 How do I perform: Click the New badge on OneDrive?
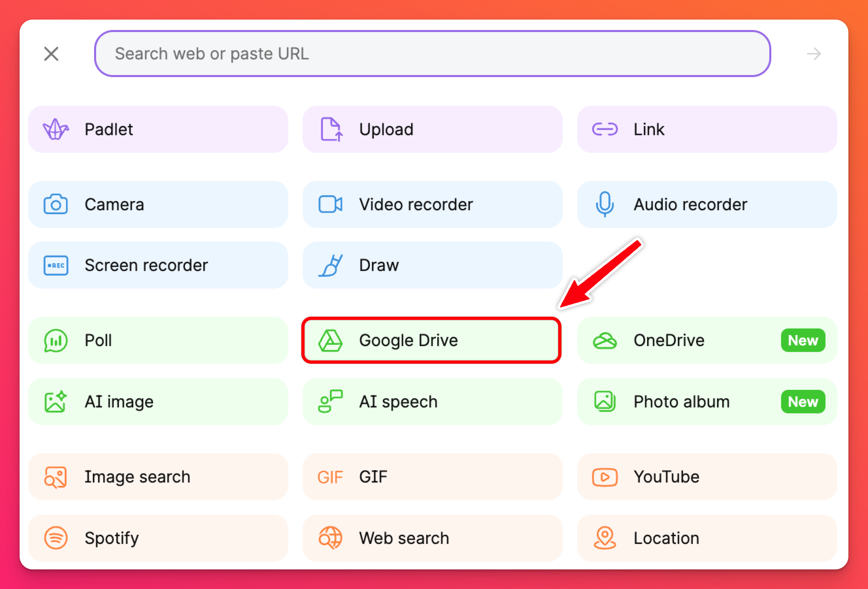point(803,341)
